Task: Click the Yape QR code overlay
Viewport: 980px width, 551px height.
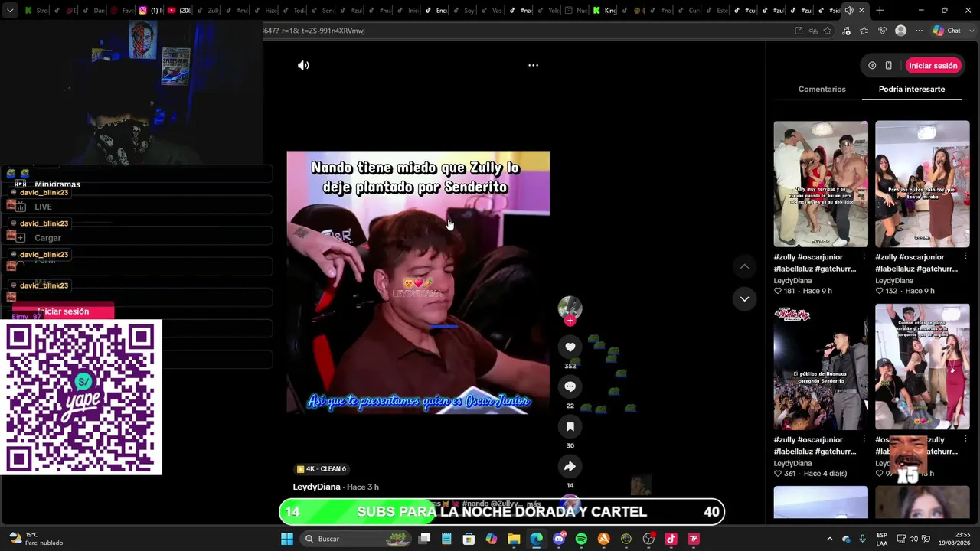Action: [81, 397]
